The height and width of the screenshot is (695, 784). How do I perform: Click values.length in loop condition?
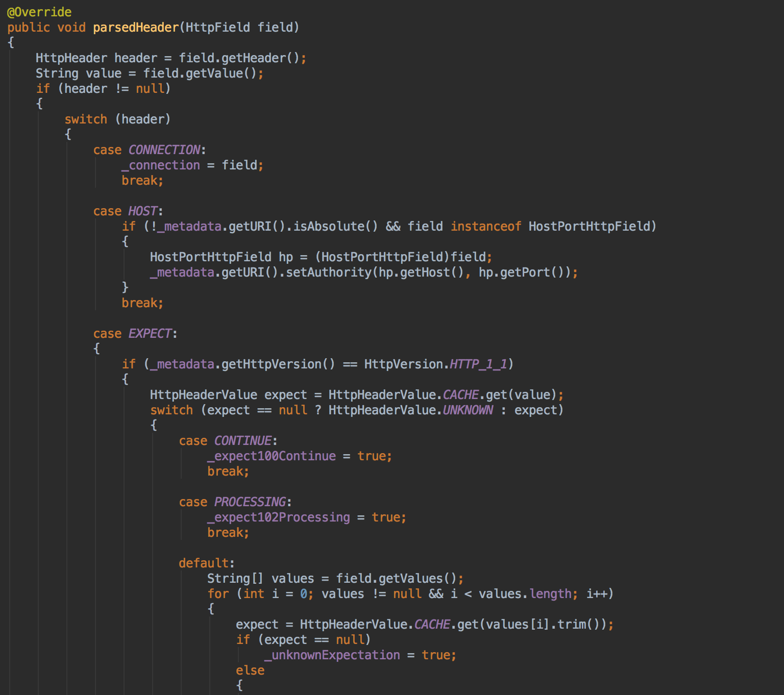point(525,593)
